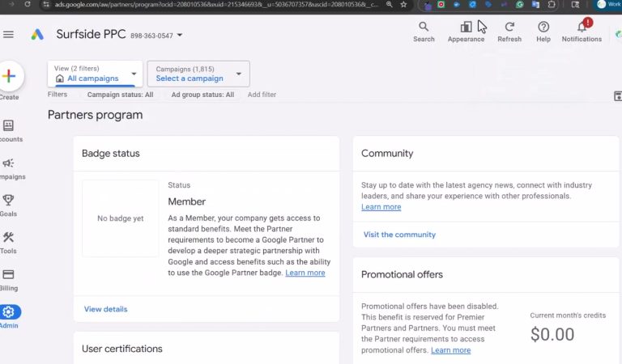Click the site information icon in address bar

click(x=46, y=4)
